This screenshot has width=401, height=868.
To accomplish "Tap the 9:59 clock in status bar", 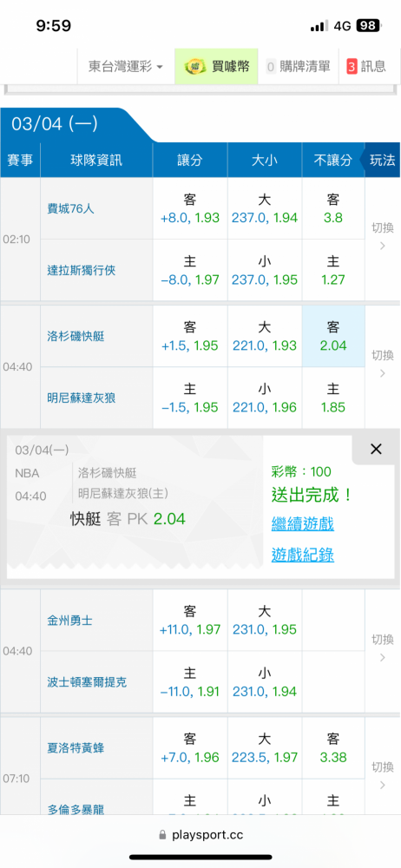I will coord(54,25).
